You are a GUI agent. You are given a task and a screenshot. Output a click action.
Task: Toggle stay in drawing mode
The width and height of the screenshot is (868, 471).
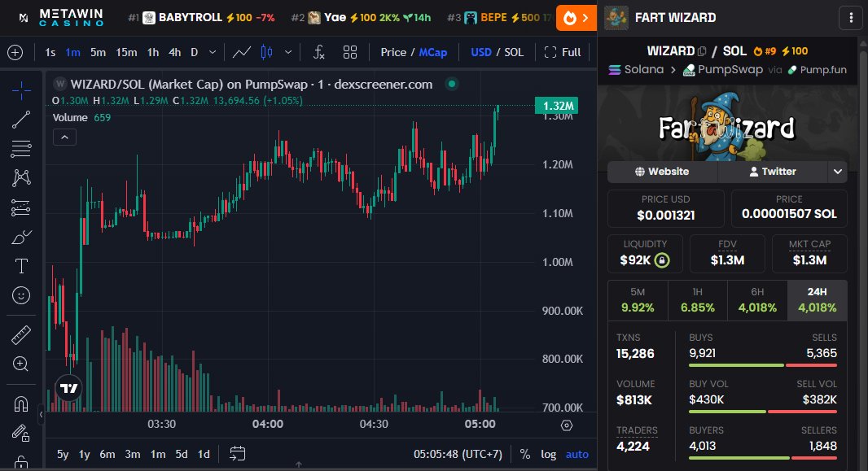[x=21, y=433]
